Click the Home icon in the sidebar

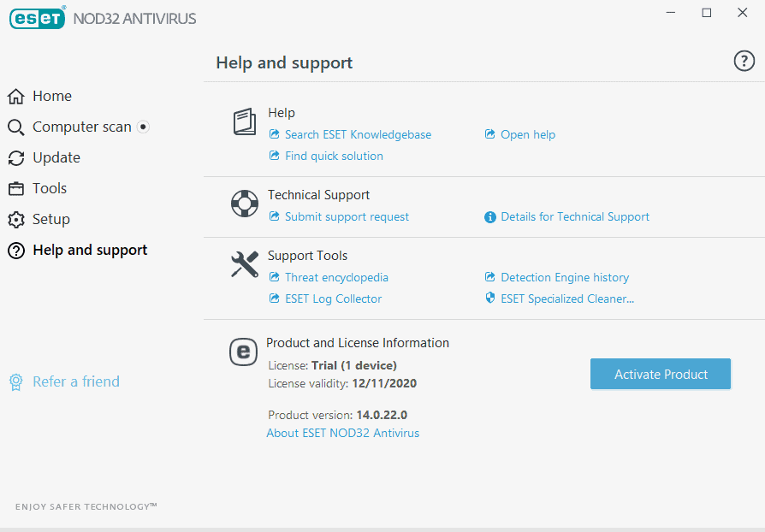15,96
